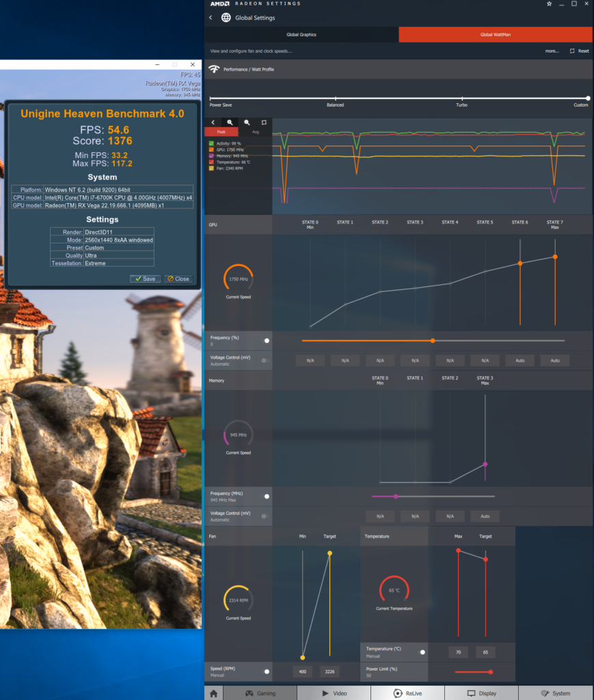The height and width of the screenshot is (700, 594).
Task: Switch to the Global Graphics tab
Action: tap(301, 34)
